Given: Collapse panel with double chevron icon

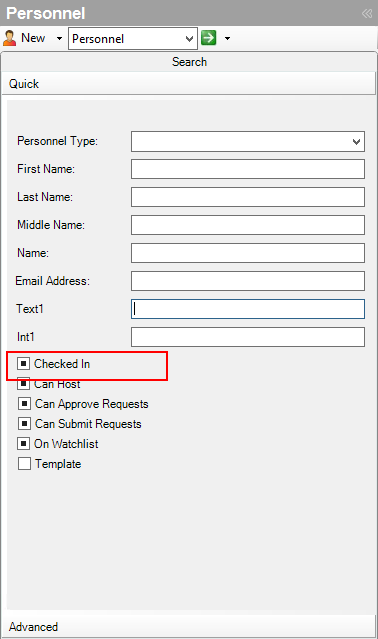Looking at the screenshot, I should click(367, 13).
